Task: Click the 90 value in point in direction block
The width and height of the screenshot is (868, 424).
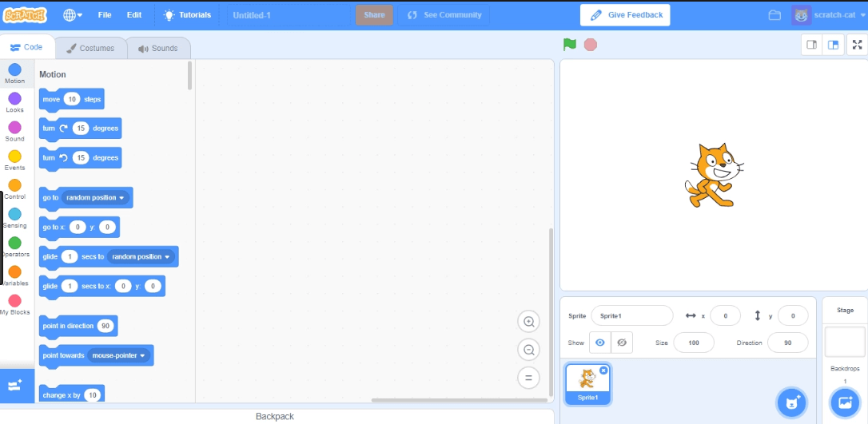Action: pos(106,326)
